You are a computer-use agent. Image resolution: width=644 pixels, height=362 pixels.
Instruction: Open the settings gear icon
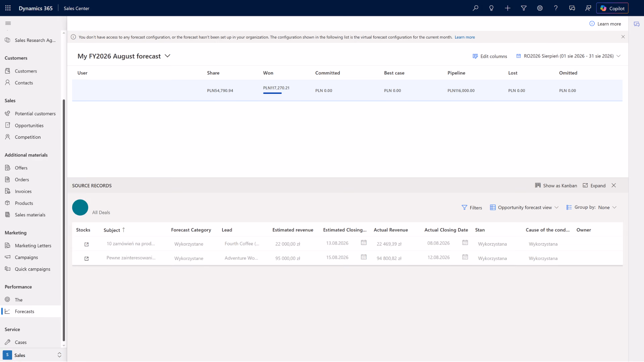click(x=540, y=8)
